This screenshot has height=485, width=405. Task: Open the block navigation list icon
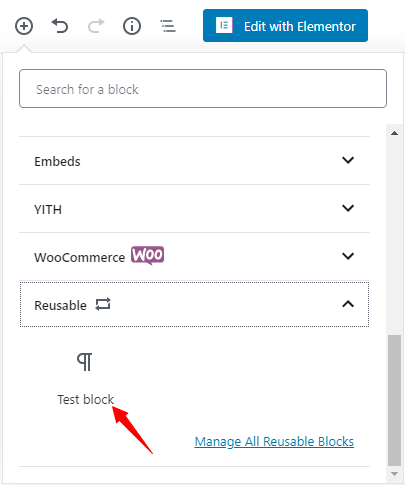pyautogui.click(x=168, y=26)
